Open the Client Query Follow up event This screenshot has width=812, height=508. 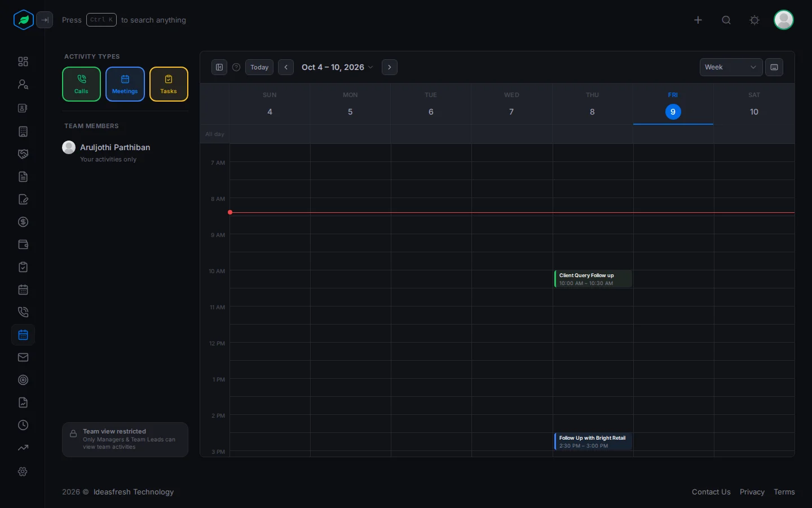(593, 279)
